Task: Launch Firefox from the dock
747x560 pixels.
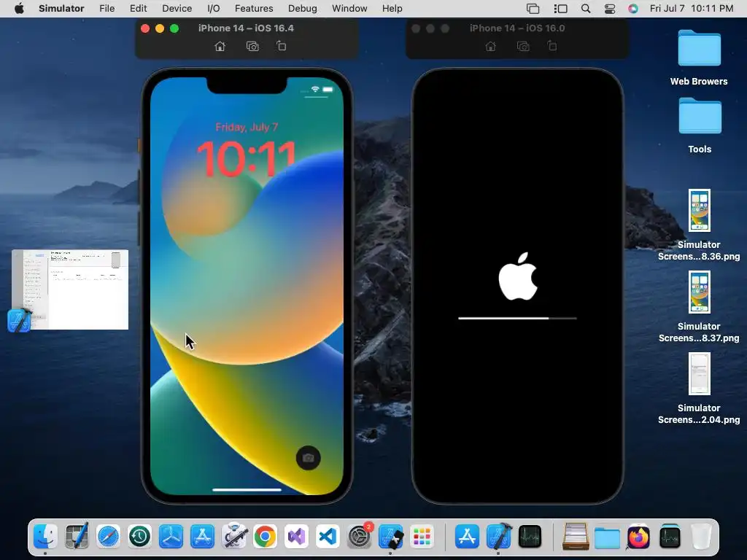Action: [638, 537]
